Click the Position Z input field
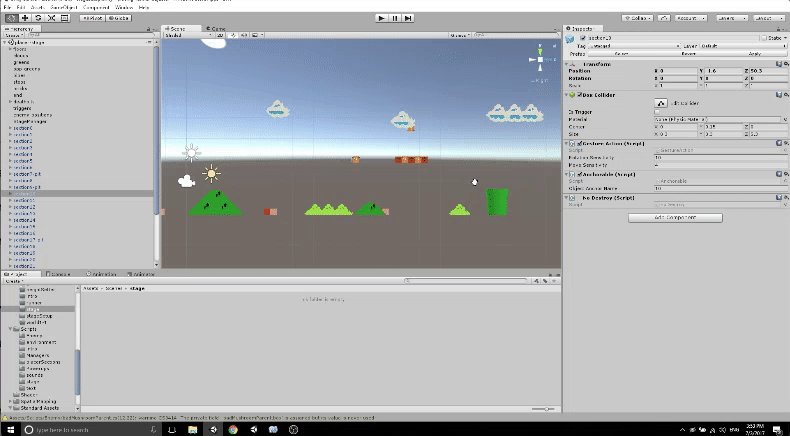790x436 pixels. click(768, 71)
